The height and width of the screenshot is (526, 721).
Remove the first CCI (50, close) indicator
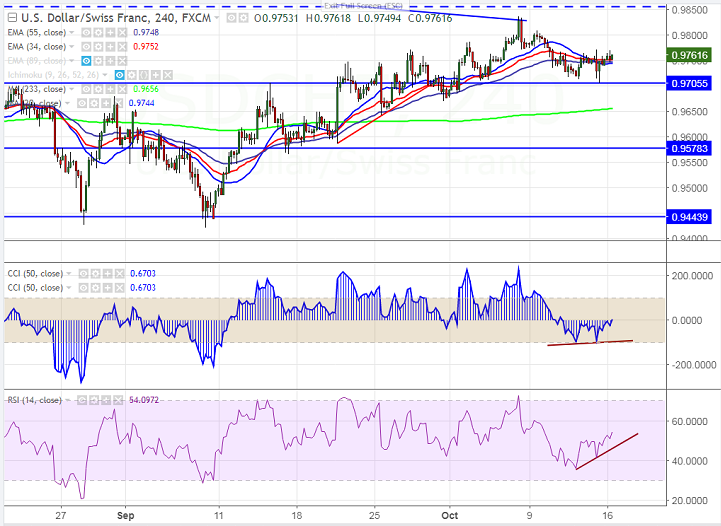119,274
